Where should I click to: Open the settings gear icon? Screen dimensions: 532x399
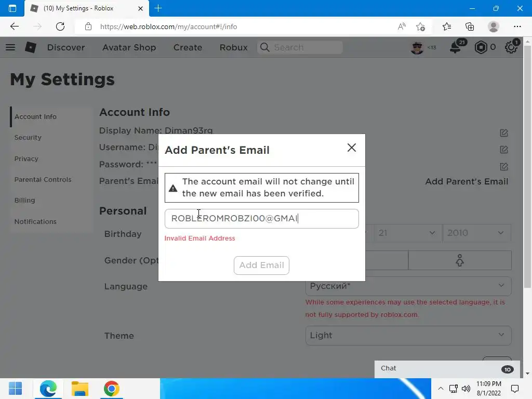pyautogui.click(x=511, y=47)
